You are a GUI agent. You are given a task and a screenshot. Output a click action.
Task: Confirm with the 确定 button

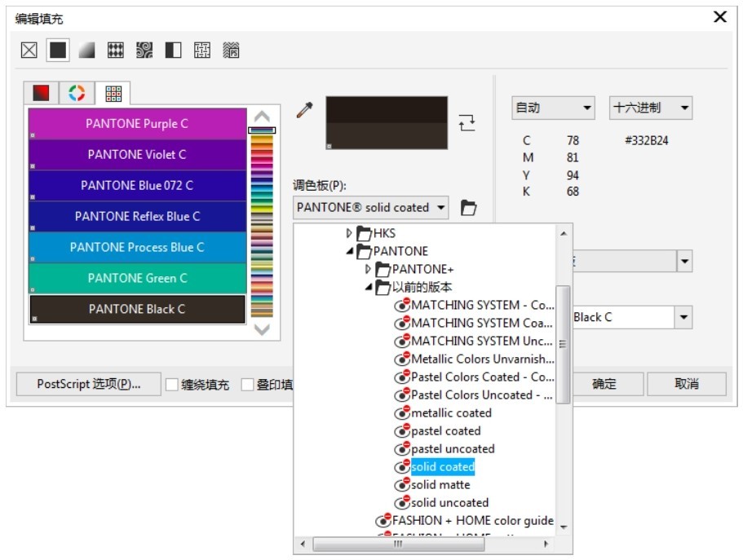pos(604,384)
